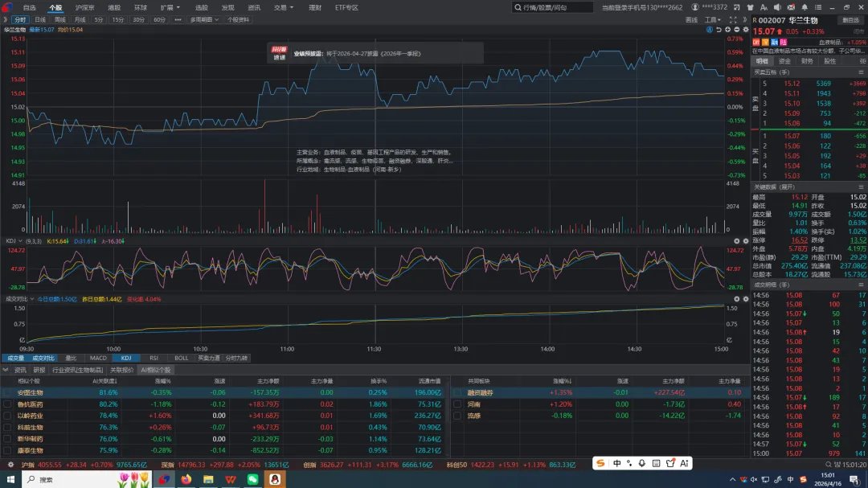Close the KDJ indicator panel with its circle icon

(x=737, y=241)
